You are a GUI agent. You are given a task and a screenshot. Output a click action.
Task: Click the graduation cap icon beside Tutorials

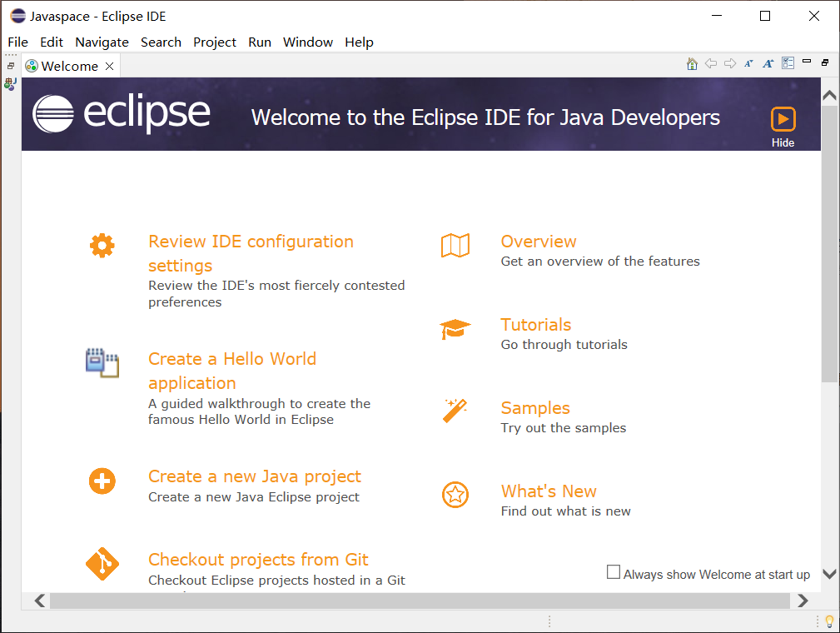pyautogui.click(x=455, y=328)
